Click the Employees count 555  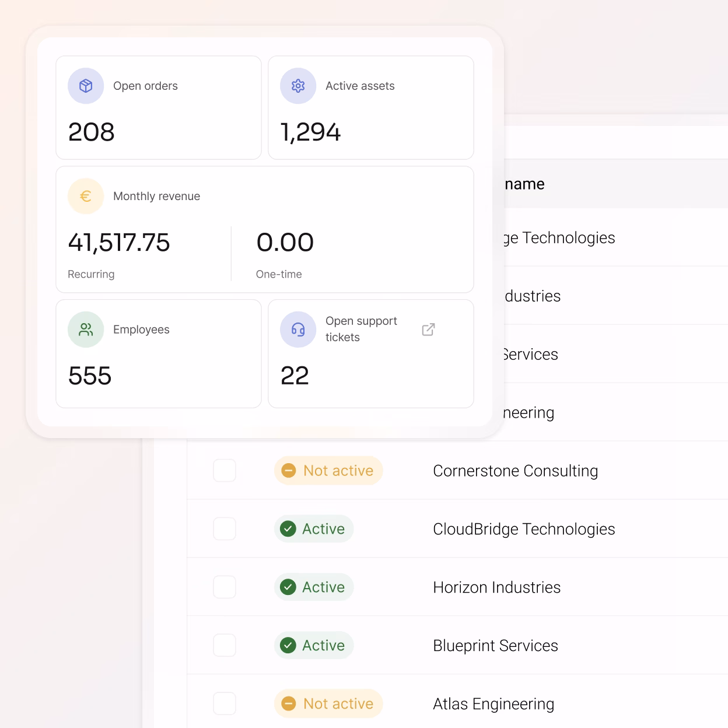tap(90, 376)
